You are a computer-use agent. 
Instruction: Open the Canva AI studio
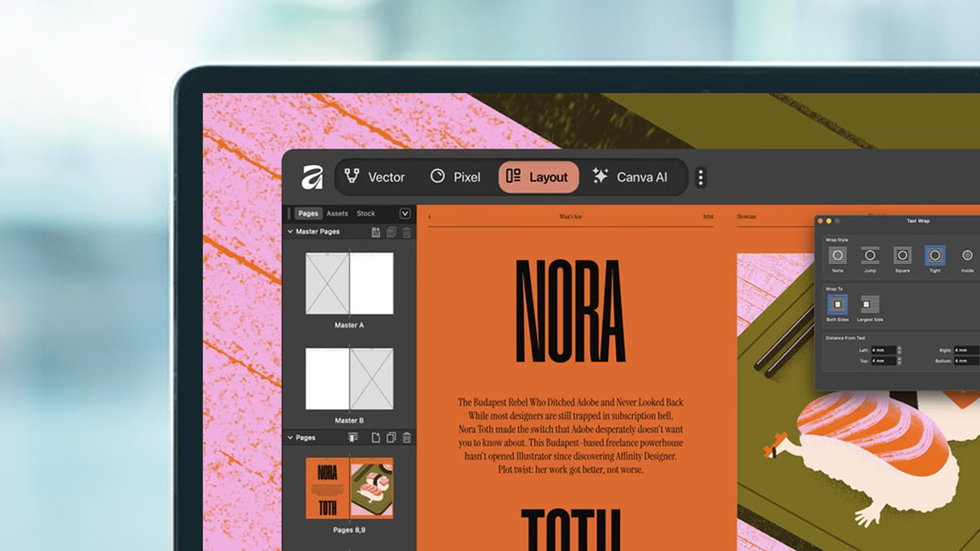630,177
